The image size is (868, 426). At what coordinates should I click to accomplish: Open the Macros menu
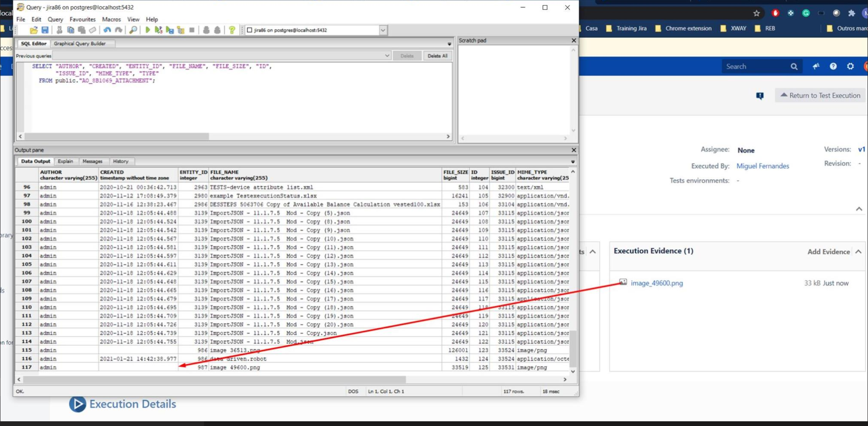[x=112, y=19]
